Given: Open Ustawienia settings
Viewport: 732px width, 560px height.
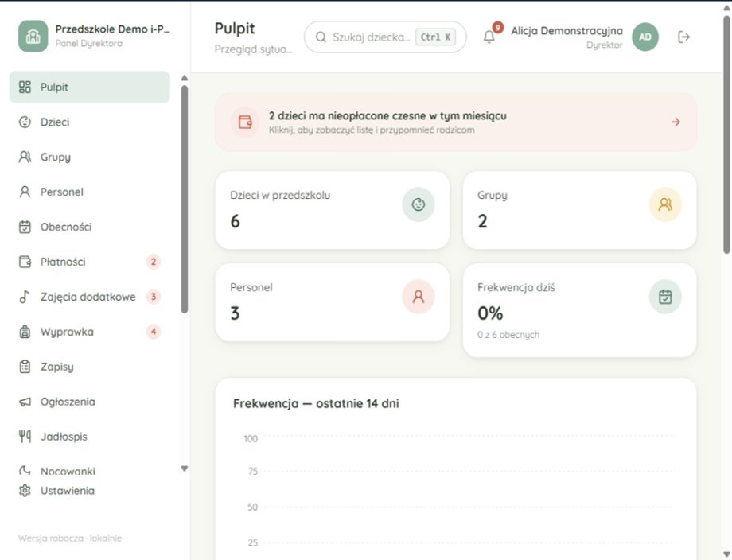Looking at the screenshot, I should click(90, 491).
